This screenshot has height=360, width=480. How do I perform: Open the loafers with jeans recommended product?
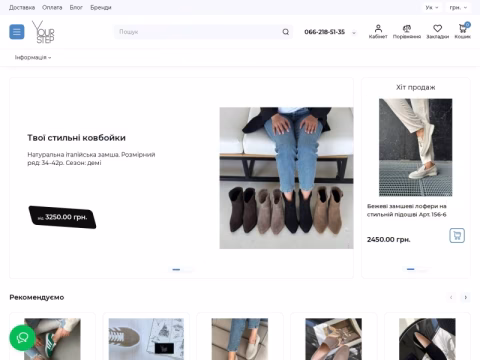click(x=240, y=339)
